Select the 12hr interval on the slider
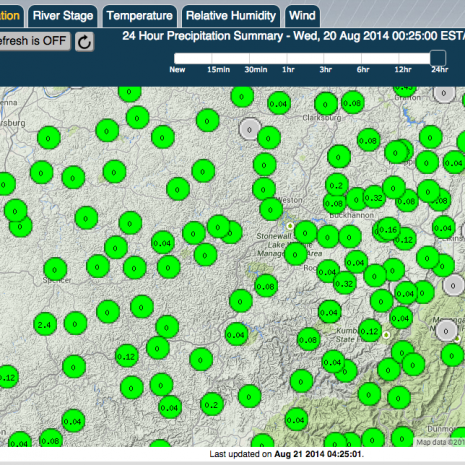 point(403,70)
